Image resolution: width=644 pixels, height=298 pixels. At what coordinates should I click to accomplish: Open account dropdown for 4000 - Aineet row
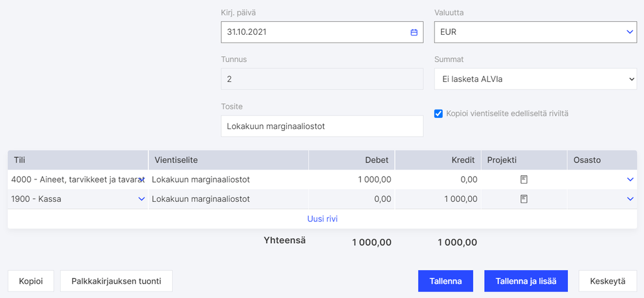(142, 180)
